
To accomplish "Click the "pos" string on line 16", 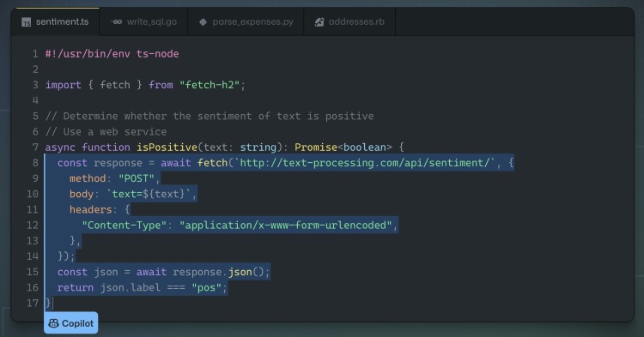I will click(x=207, y=287).
